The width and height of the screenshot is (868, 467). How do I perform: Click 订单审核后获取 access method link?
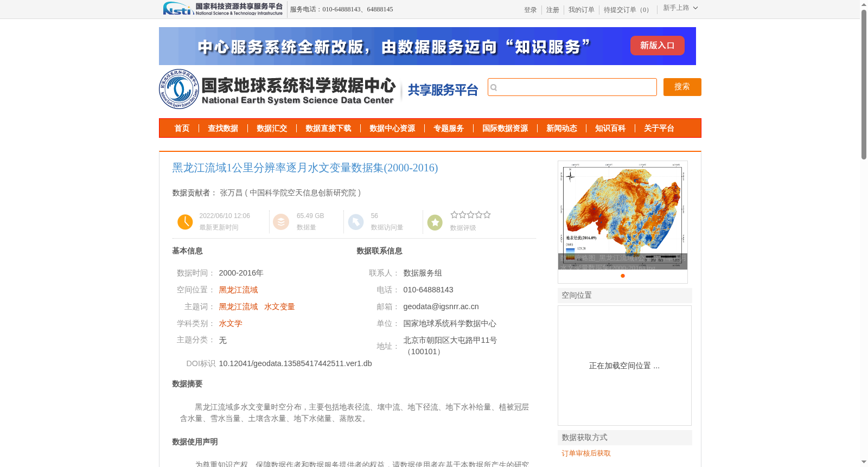pyautogui.click(x=586, y=453)
